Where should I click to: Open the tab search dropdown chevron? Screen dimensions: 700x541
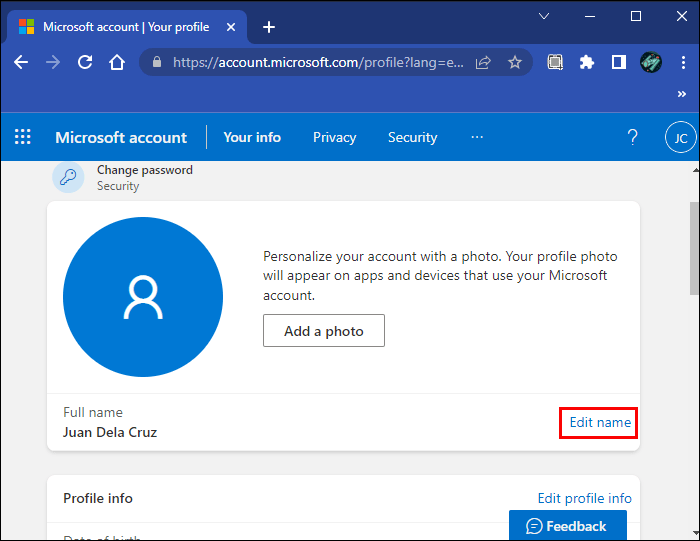pos(544,16)
